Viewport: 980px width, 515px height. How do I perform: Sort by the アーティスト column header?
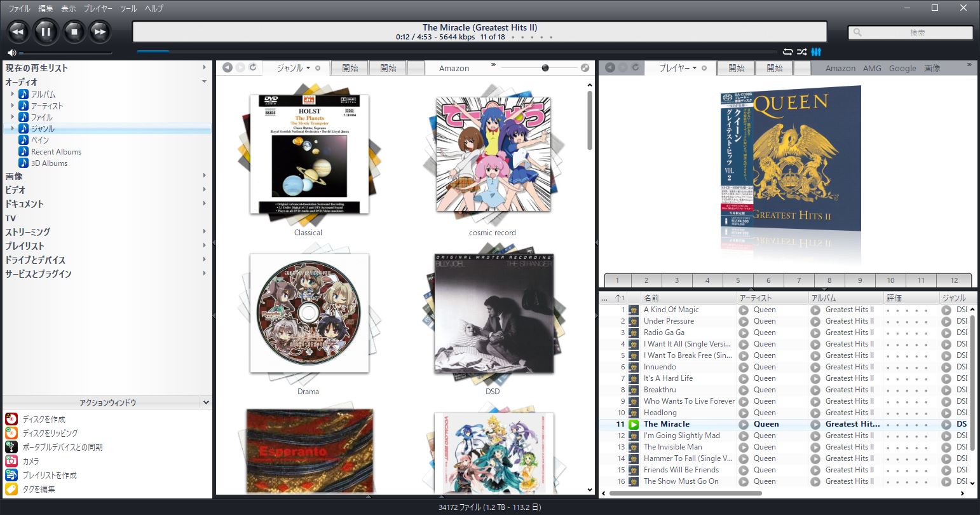coord(772,298)
